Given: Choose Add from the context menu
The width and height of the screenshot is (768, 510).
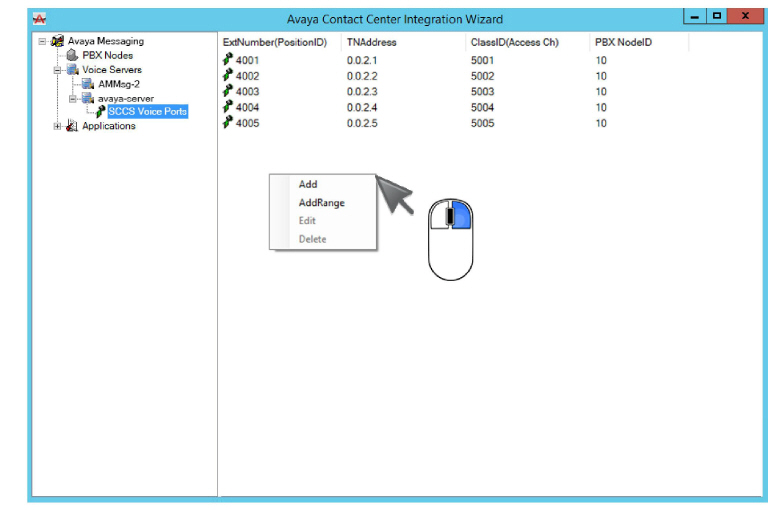Looking at the screenshot, I should point(308,184).
